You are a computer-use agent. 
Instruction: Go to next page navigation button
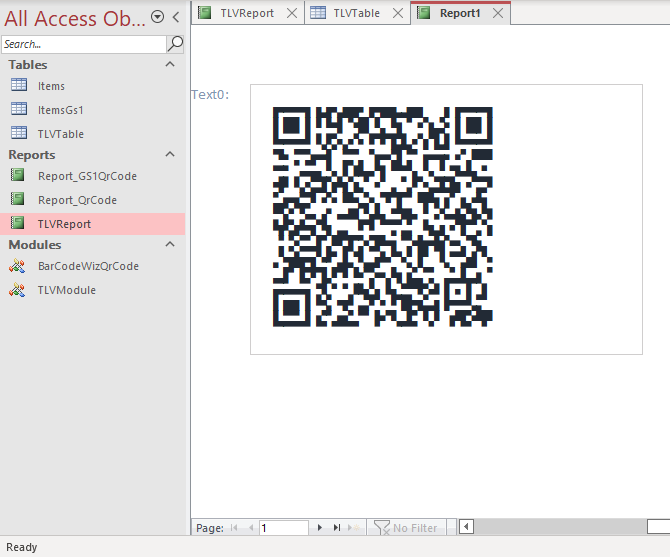[320, 528]
